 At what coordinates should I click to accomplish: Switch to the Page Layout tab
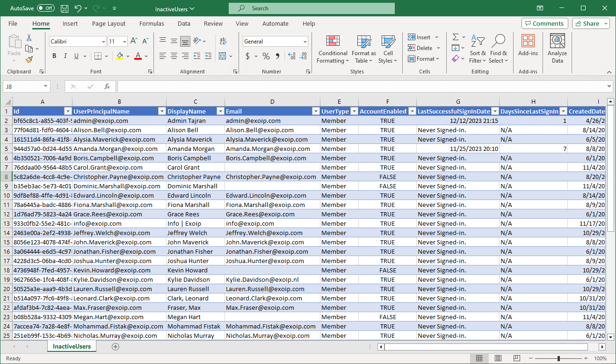pos(109,24)
